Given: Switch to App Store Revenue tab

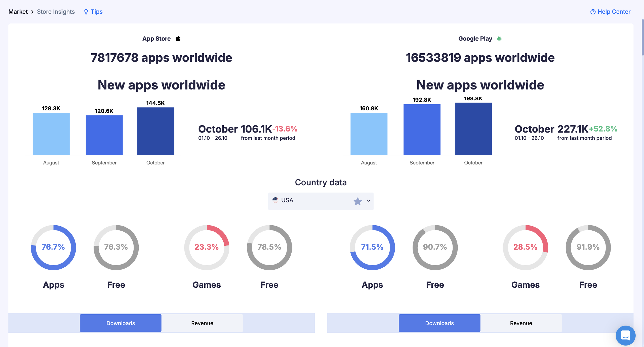Looking at the screenshot, I should pos(202,323).
